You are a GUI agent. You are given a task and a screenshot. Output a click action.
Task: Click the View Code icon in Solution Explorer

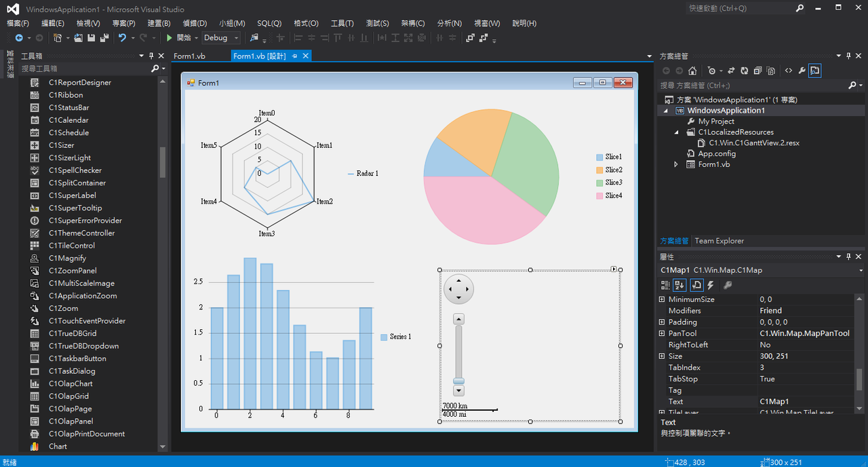point(789,71)
